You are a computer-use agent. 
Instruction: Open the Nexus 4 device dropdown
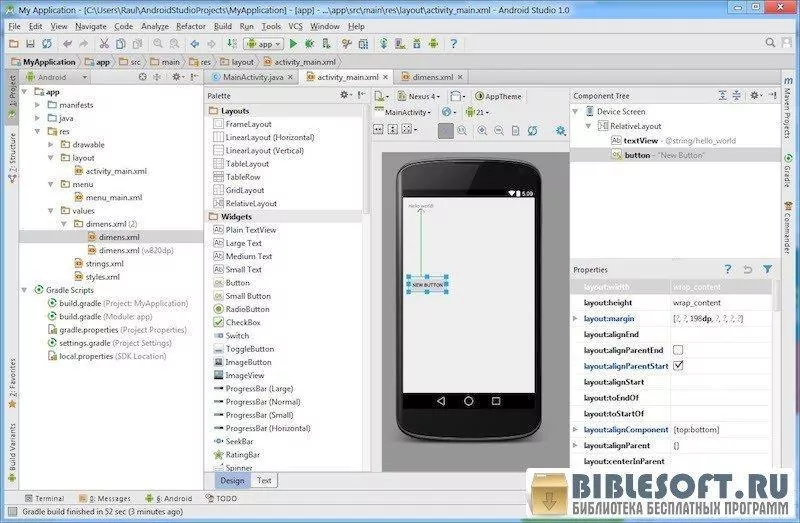point(423,96)
